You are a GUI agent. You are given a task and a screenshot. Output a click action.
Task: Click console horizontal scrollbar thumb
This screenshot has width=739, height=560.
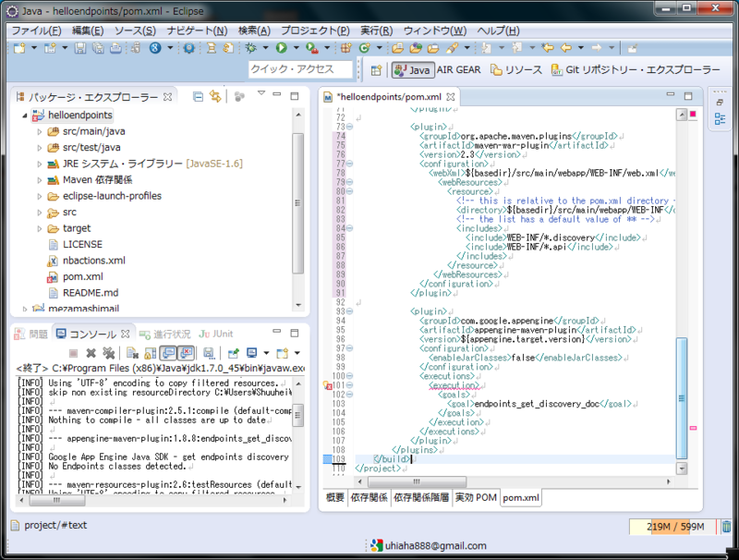(x=57, y=501)
